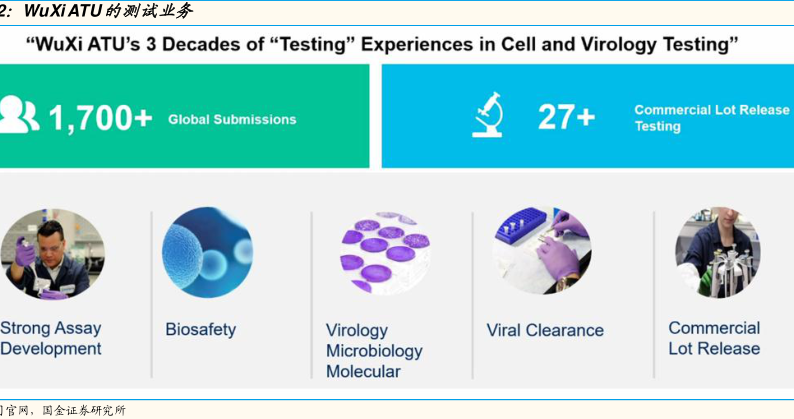
Task: Click the Strong Assay Development label
Action: click(x=51, y=338)
